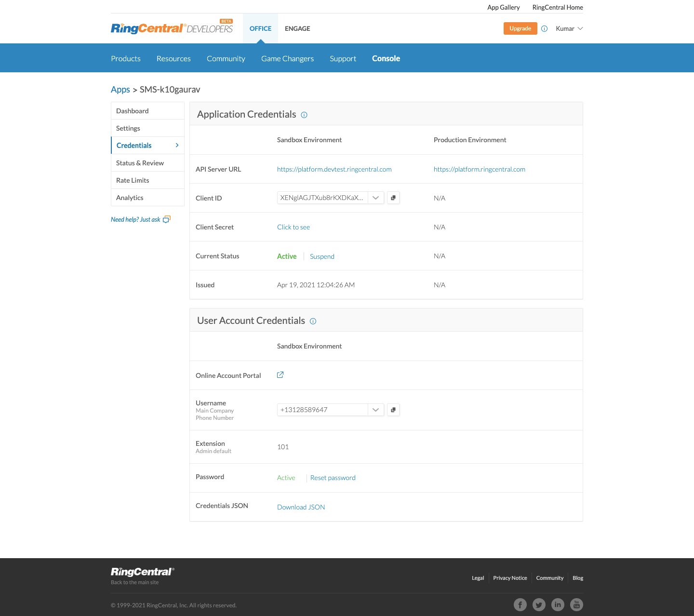Click the Issued date Apr 19, 2021 12:04:26 AM
This screenshot has width=694, height=616.
coord(316,285)
